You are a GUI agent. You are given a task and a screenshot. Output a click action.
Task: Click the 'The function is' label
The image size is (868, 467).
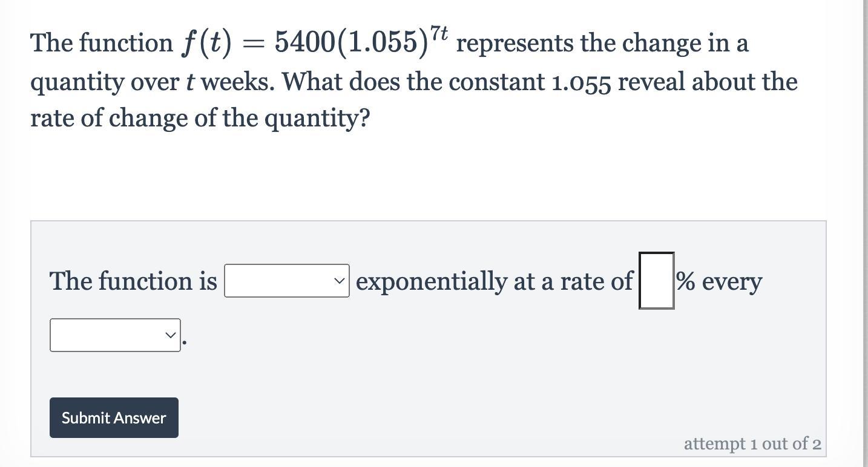133,281
